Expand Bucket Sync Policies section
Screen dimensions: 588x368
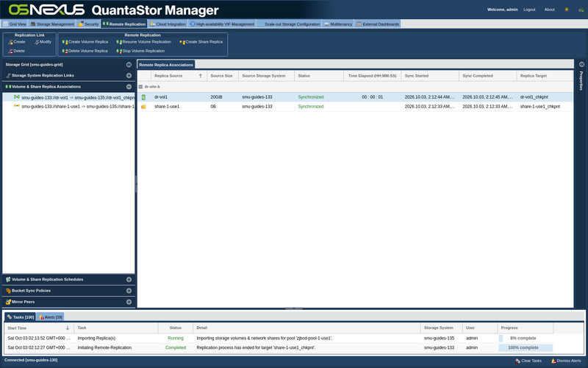click(x=129, y=291)
